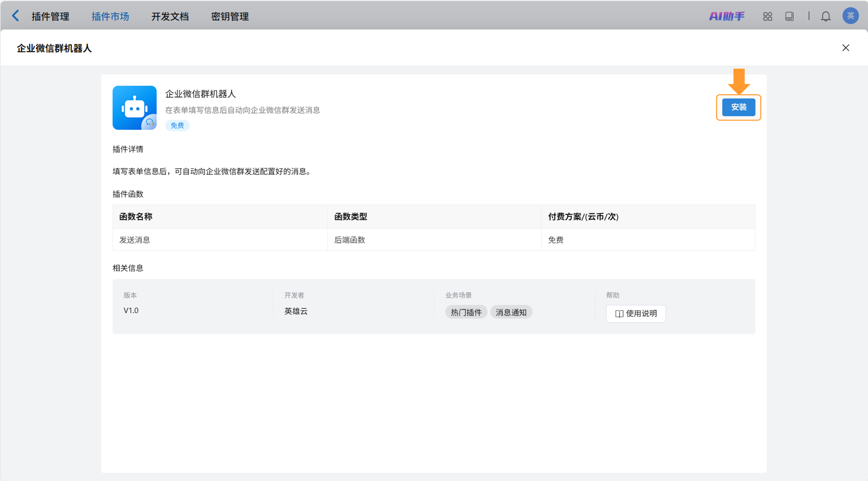Open the notification bell

[825, 16]
